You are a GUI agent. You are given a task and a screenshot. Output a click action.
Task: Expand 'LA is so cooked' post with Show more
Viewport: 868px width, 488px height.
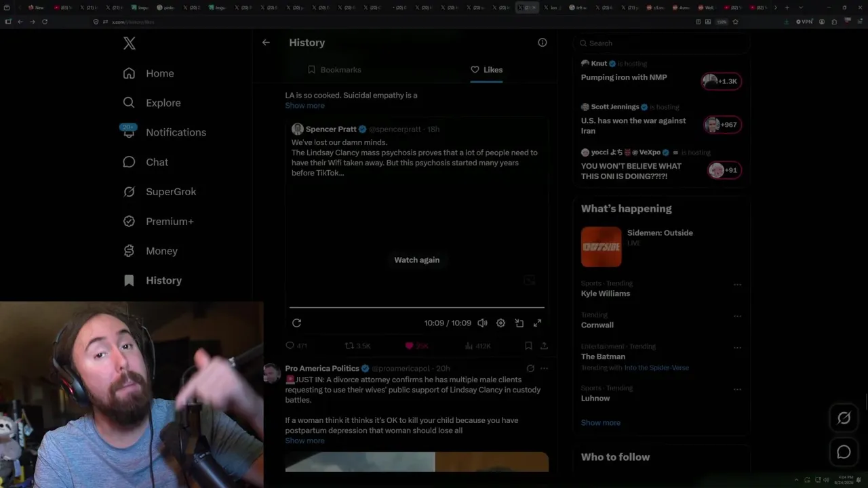coord(304,106)
